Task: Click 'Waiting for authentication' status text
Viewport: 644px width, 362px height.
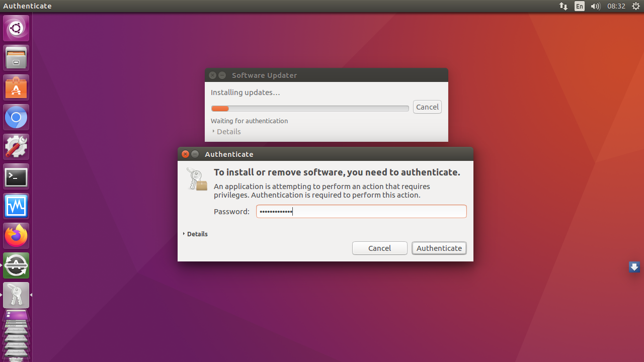Action: (250, 121)
